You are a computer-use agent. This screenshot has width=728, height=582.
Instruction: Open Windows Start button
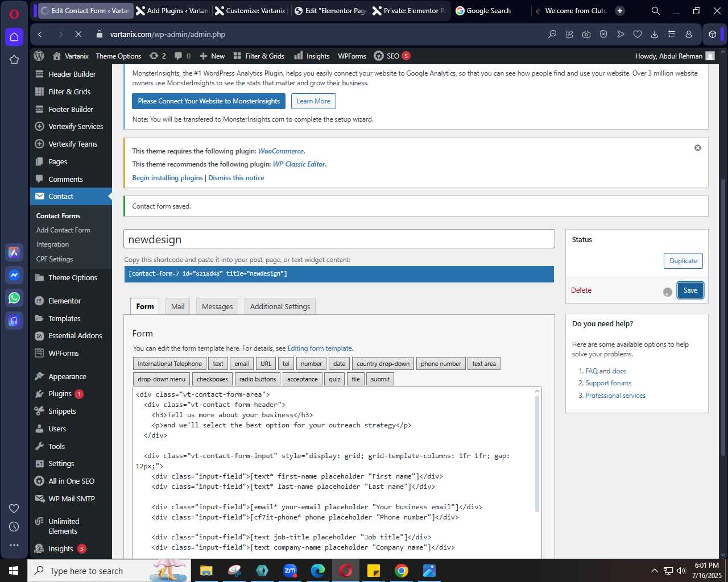[x=14, y=571]
